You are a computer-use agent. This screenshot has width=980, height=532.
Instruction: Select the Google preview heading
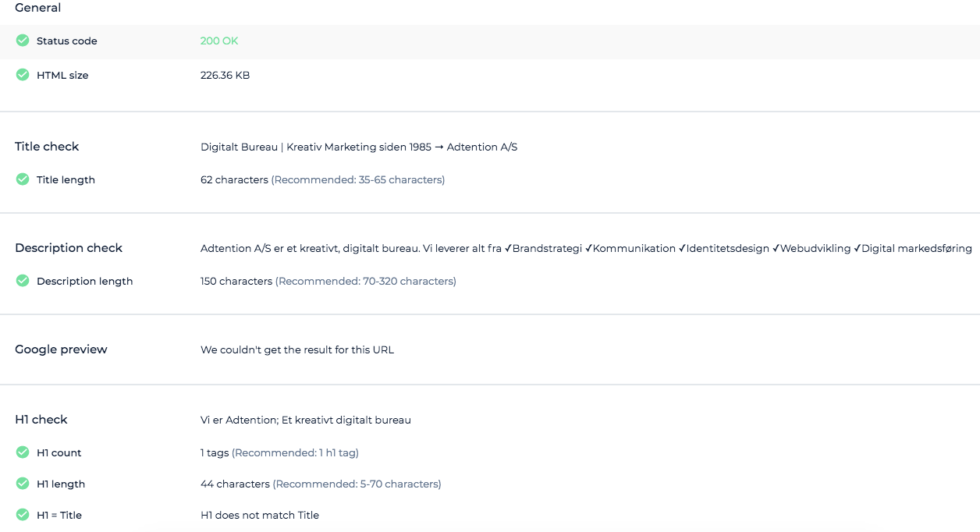(x=61, y=349)
